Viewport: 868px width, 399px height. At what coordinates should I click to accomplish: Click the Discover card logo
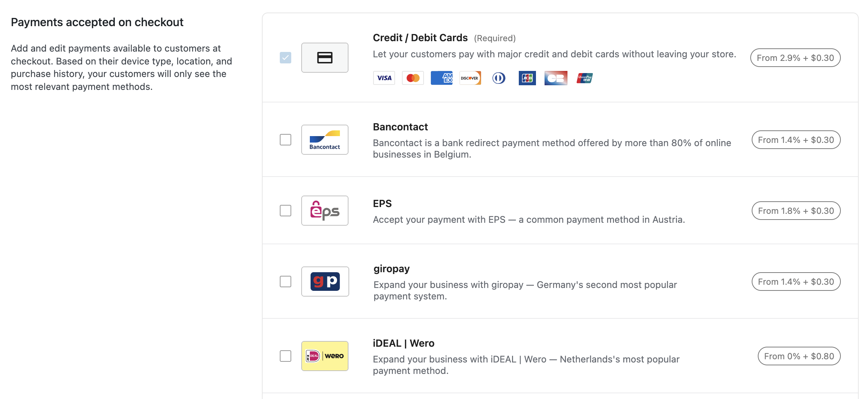click(470, 78)
